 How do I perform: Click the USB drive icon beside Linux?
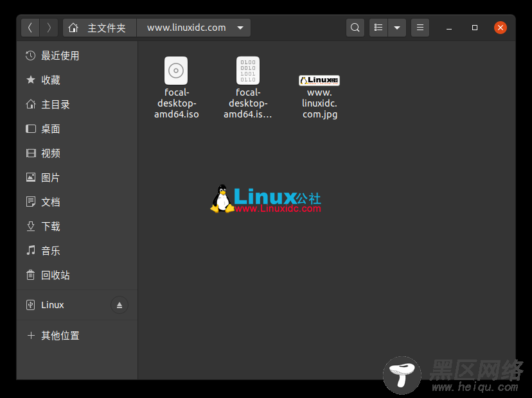tap(31, 305)
